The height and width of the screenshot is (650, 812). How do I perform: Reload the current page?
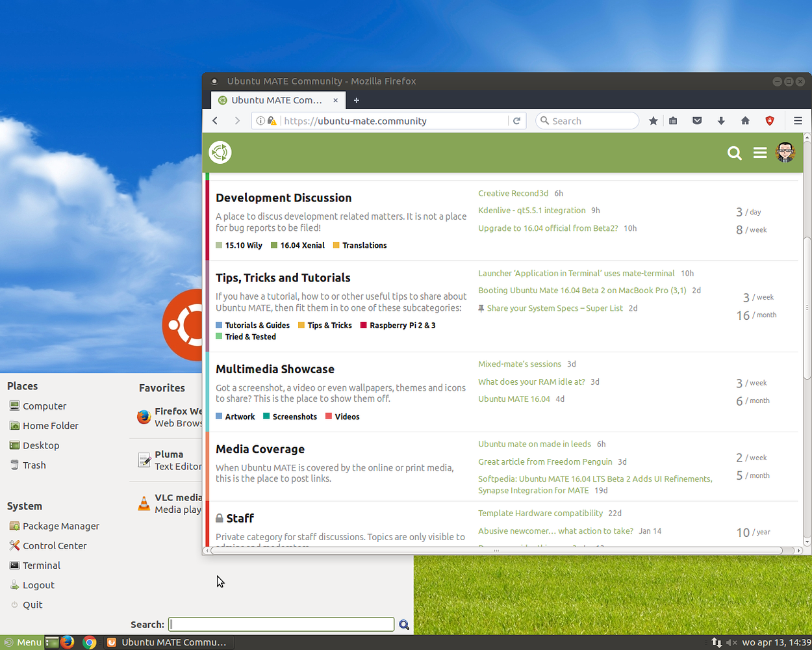point(517,121)
